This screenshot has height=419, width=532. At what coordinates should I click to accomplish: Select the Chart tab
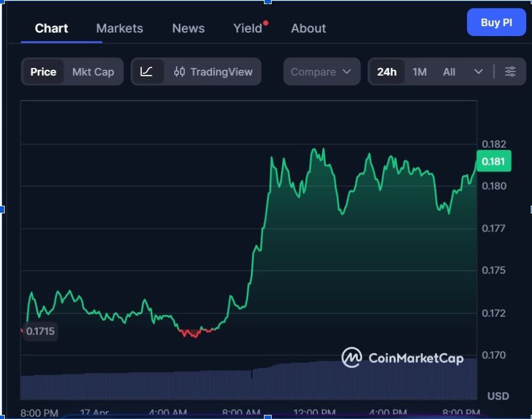pyautogui.click(x=51, y=28)
